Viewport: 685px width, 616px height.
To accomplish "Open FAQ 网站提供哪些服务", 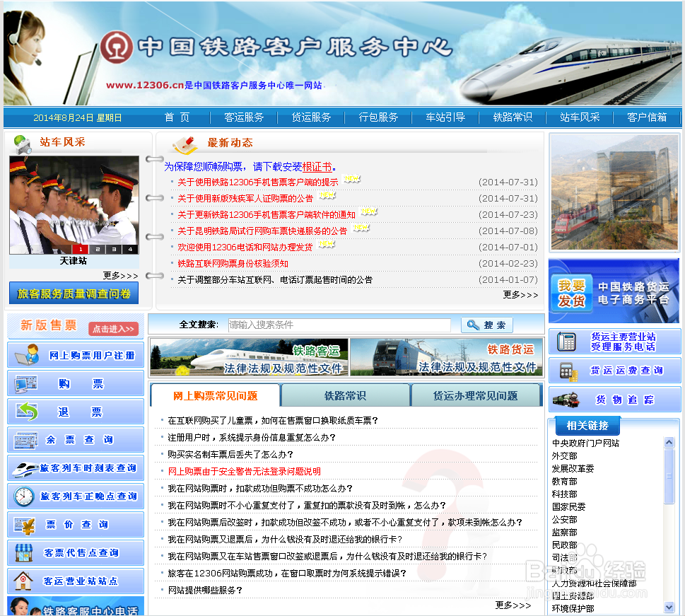I will [205, 591].
